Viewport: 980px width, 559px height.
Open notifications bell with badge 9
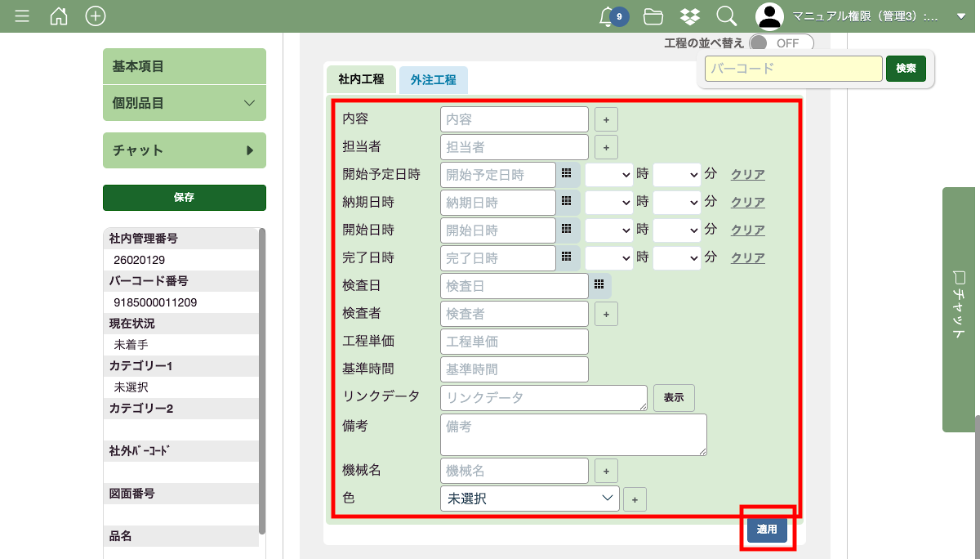pyautogui.click(x=608, y=16)
